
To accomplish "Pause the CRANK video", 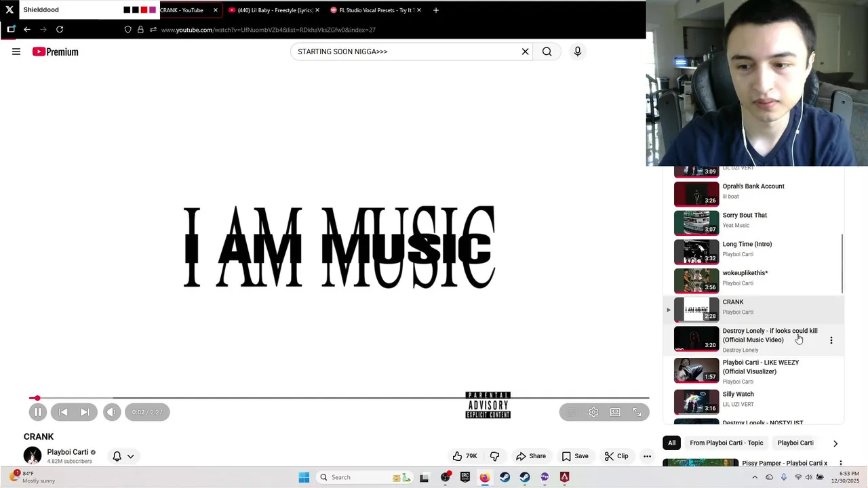I will 38,412.
